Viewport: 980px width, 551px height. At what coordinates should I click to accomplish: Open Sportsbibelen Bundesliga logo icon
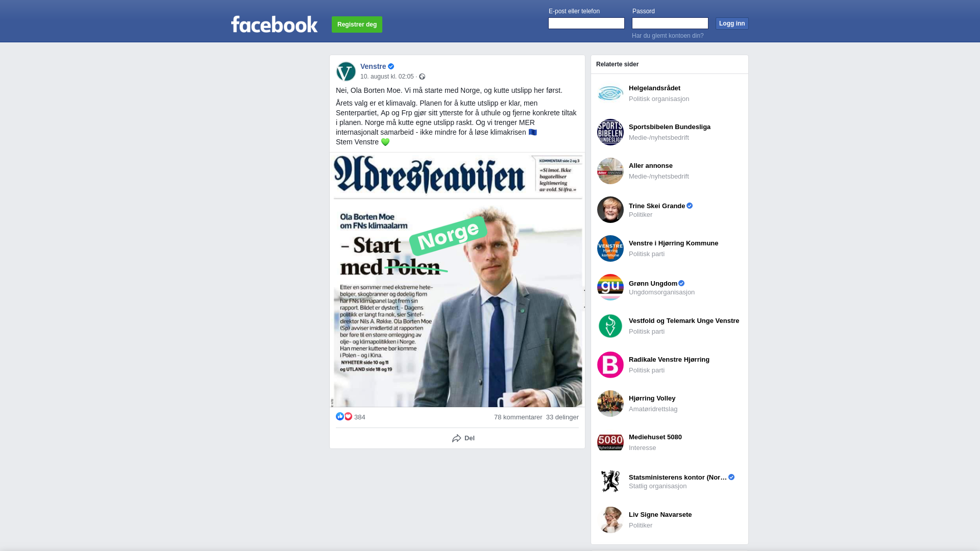point(610,132)
